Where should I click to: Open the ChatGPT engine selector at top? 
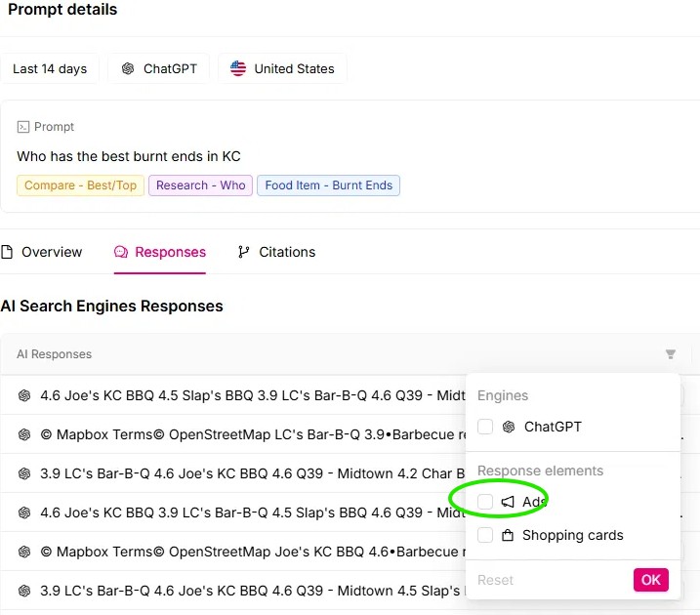(158, 68)
